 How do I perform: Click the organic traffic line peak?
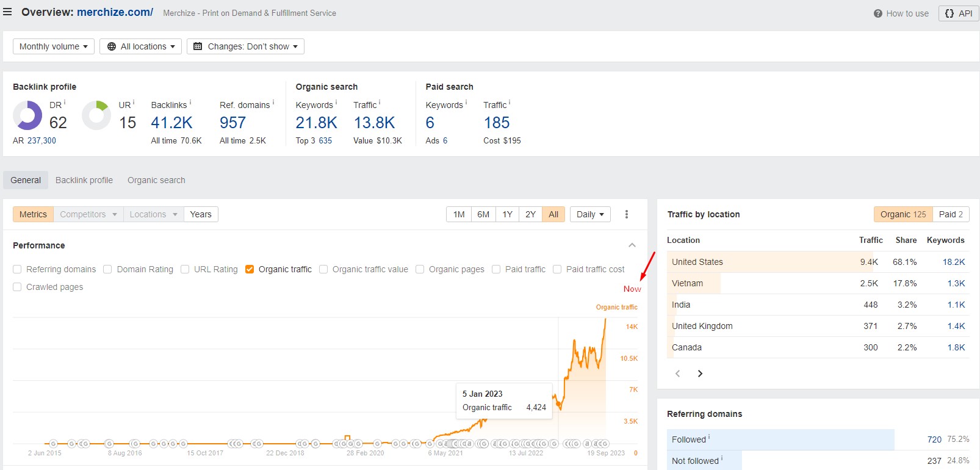[x=605, y=319]
